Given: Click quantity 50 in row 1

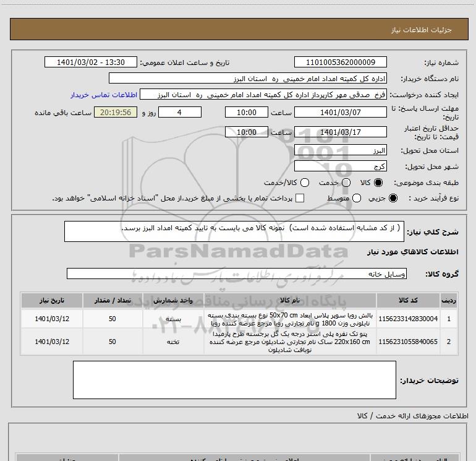Looking at the screenshot, I should click(113, 319).
